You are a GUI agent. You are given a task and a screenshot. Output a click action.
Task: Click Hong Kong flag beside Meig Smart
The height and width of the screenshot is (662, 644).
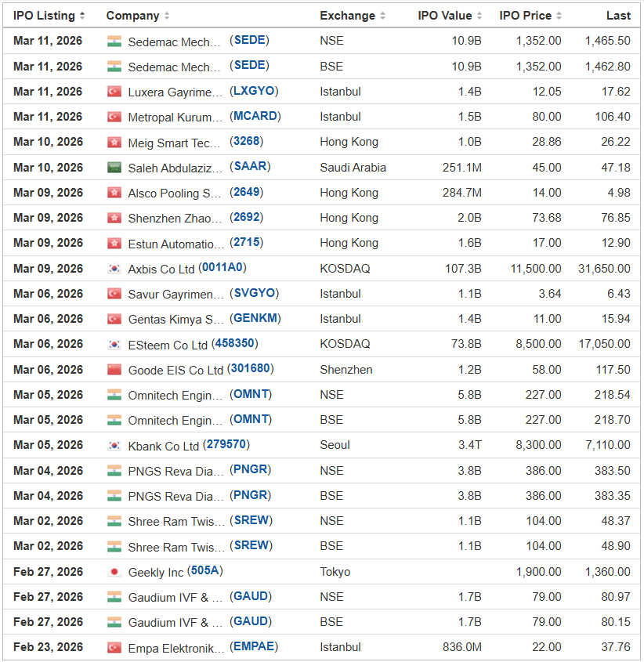(x=114, y=143)
